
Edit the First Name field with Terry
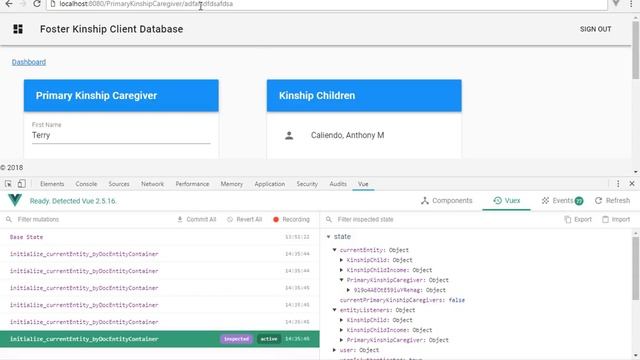(x=121, y=136)
